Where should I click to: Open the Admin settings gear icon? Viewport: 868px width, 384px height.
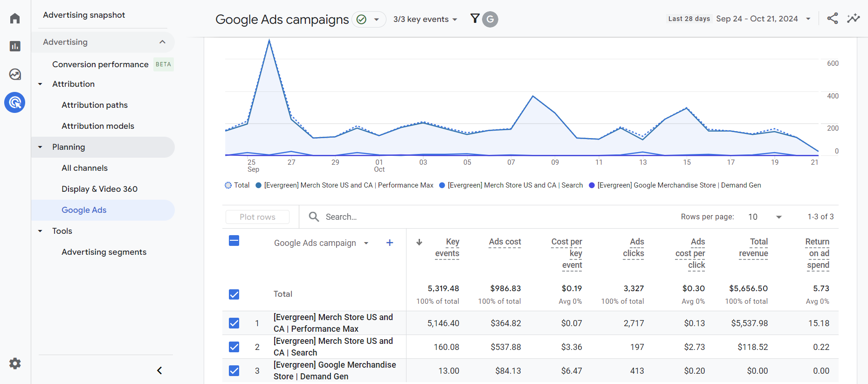[15, 363]
